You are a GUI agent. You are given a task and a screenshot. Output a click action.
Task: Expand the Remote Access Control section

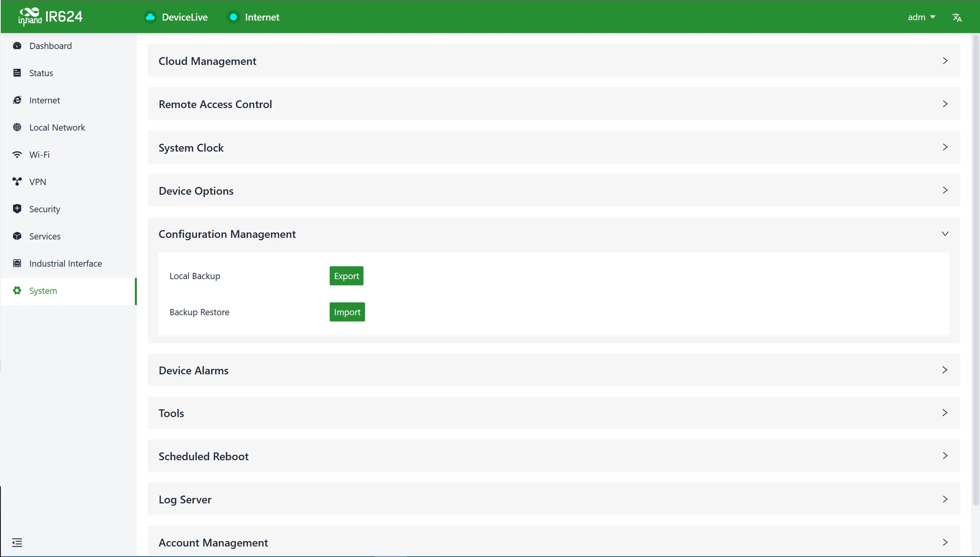[554, 104]
